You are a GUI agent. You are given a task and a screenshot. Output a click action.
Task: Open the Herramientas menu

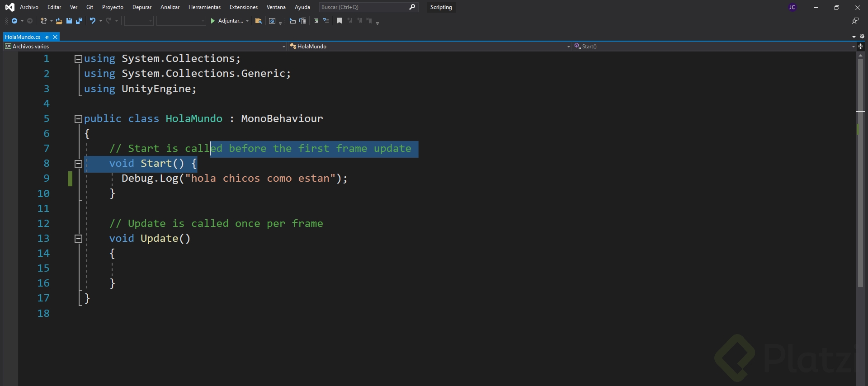204,7
